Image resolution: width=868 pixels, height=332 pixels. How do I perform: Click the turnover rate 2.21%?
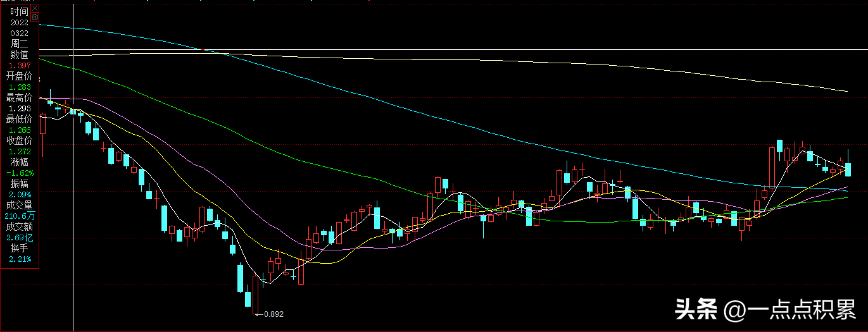[20, 259]
